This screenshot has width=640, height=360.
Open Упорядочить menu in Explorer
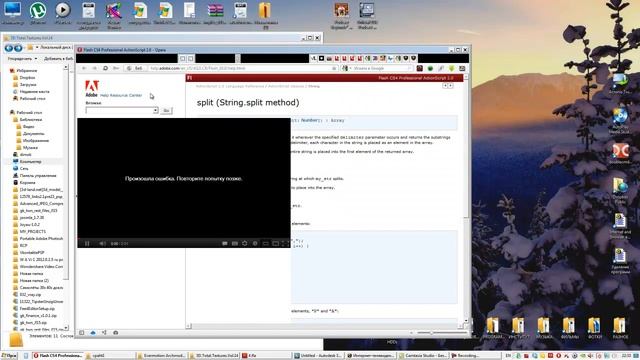pyautogui.click(x=22, y=59)
